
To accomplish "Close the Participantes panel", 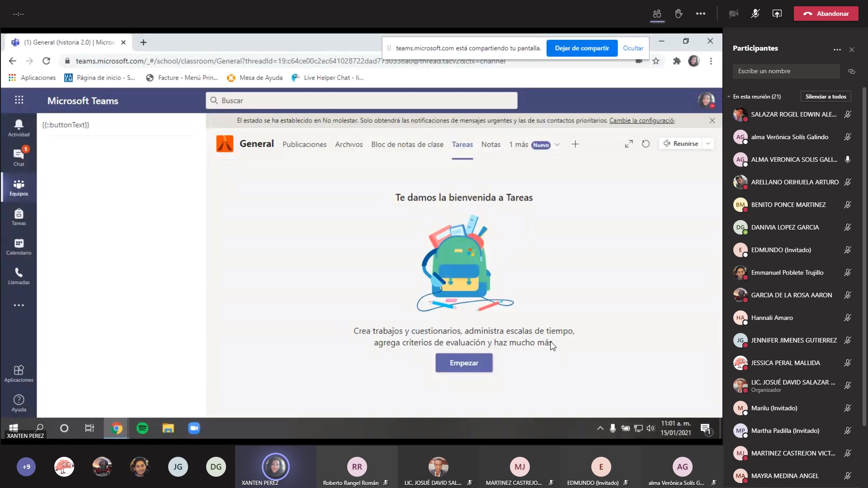I will click(852, 49).
